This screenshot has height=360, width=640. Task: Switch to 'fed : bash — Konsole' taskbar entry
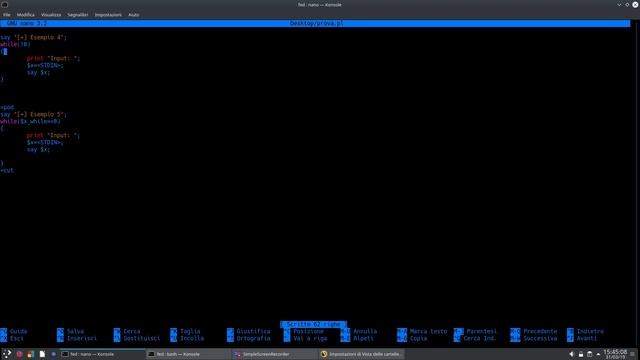(188, 354)
